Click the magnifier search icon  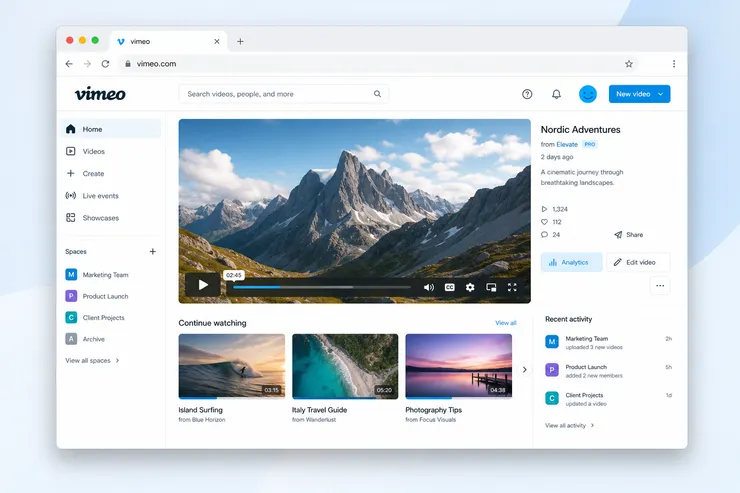coord(377,94)
